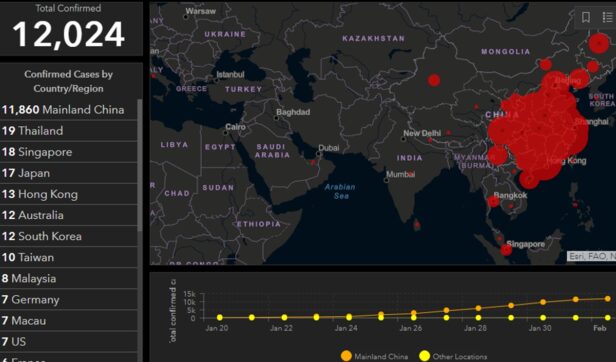Click the Esri attribution text on map
Image resolution: width=616 pixels, height=362 pixels.
[x=592, y=256]
